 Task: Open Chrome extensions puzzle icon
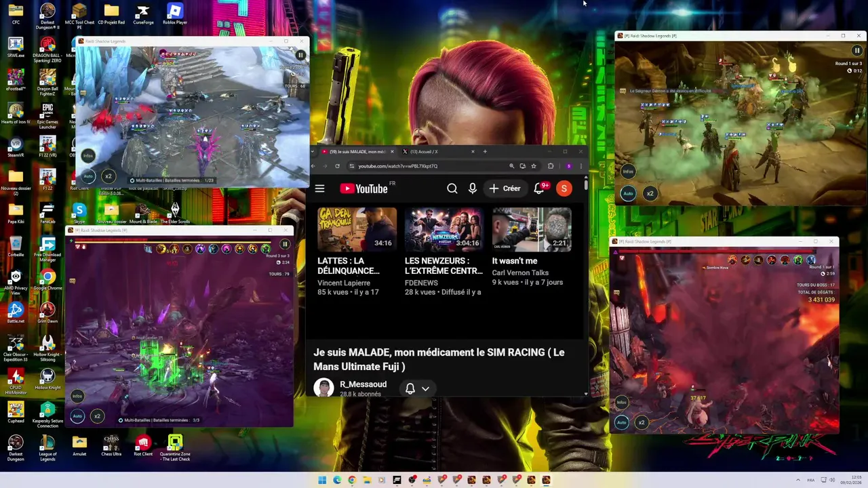coord(551,166)
